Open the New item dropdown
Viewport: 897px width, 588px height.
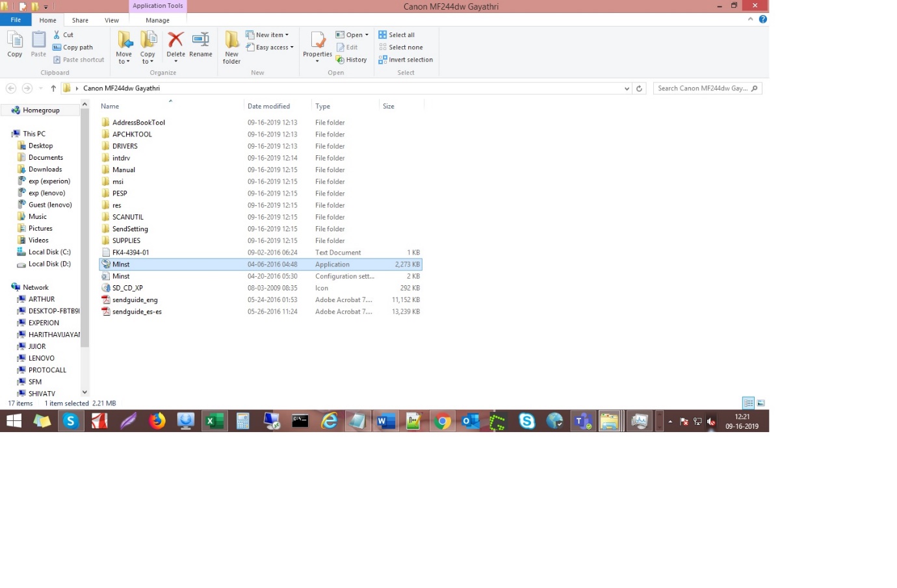pos(267,35)
